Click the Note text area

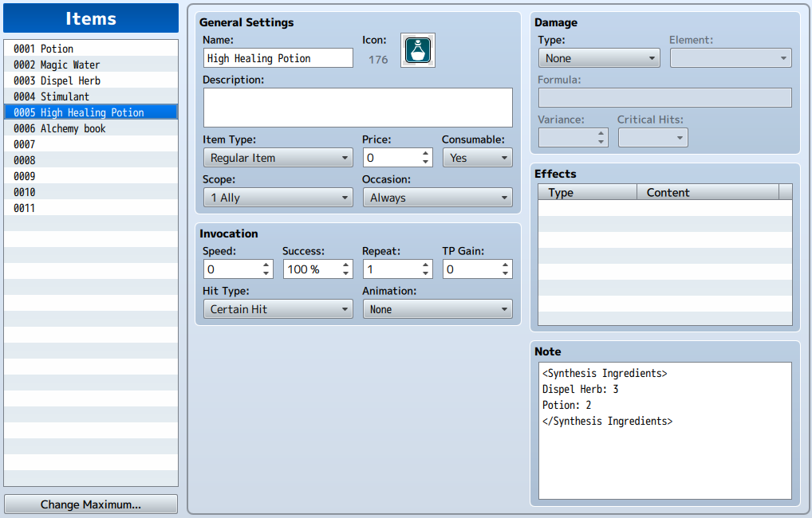click(665, 430)
